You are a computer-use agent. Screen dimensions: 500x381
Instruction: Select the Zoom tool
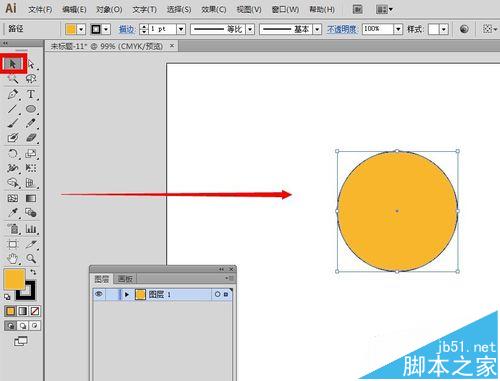tap(31, 258)
